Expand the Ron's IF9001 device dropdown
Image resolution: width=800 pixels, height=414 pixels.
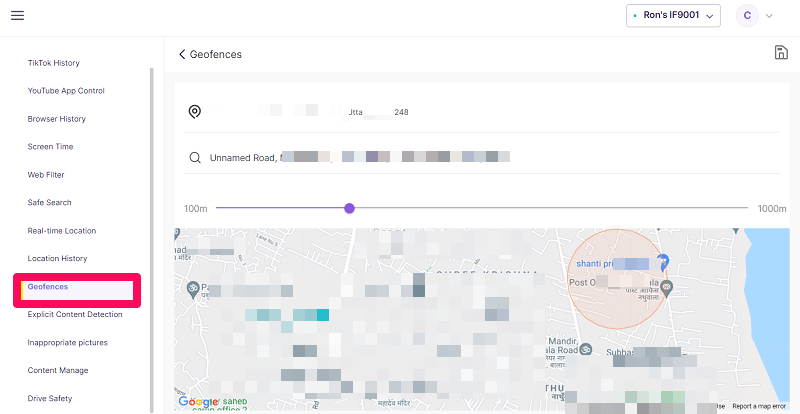coord(673,15)
